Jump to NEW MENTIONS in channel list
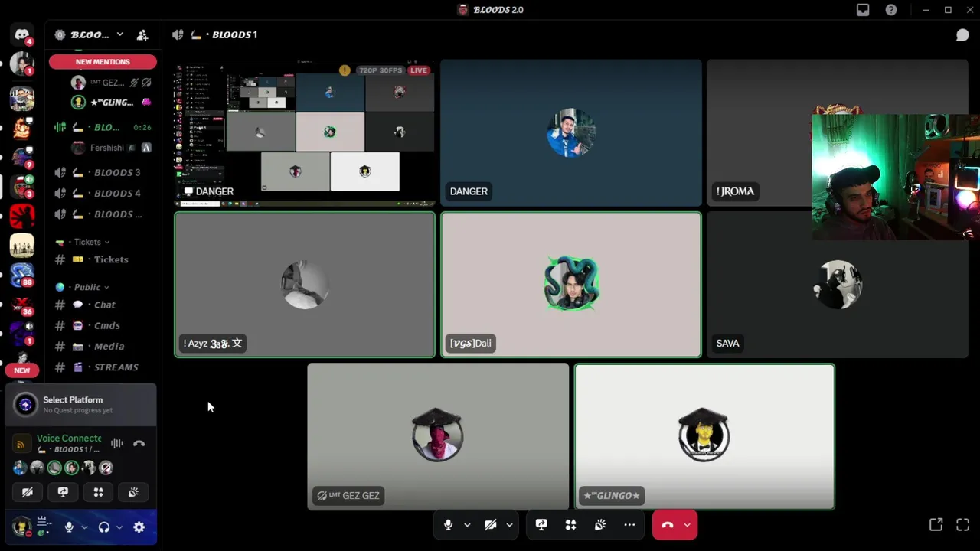 pyautogui.click(x=103, y=62)
